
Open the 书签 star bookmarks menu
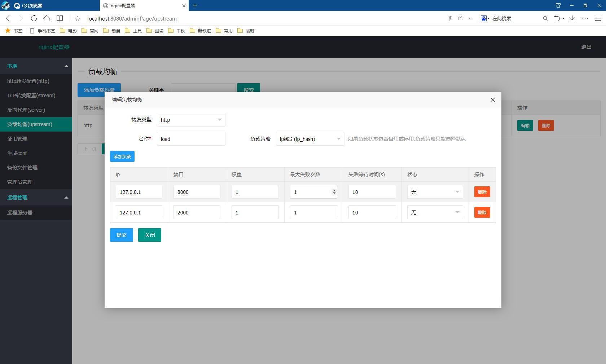[14, 31]
